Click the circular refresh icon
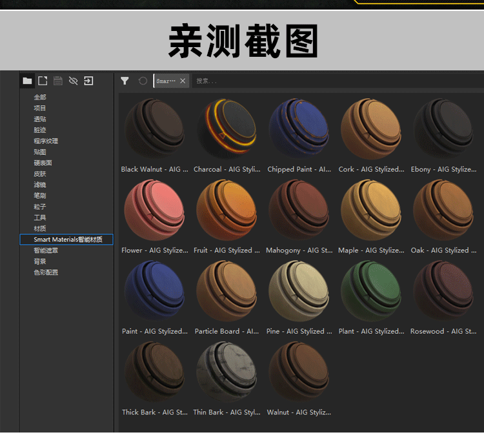Viewport: 484px width, 448px height. pos(143,81)
